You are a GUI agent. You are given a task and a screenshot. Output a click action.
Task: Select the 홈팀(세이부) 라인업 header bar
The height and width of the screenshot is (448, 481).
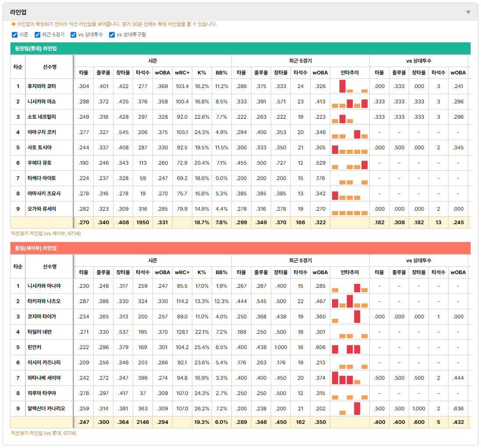tap(240, 248)
